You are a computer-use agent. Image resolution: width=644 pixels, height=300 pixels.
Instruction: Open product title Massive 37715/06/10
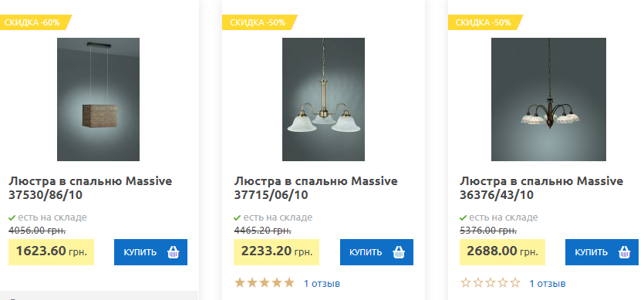pos(316,188)
